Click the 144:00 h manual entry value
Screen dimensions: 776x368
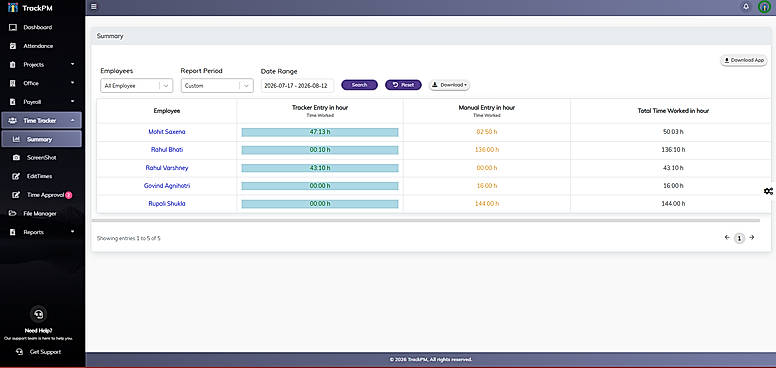click(x=486, y=204)
